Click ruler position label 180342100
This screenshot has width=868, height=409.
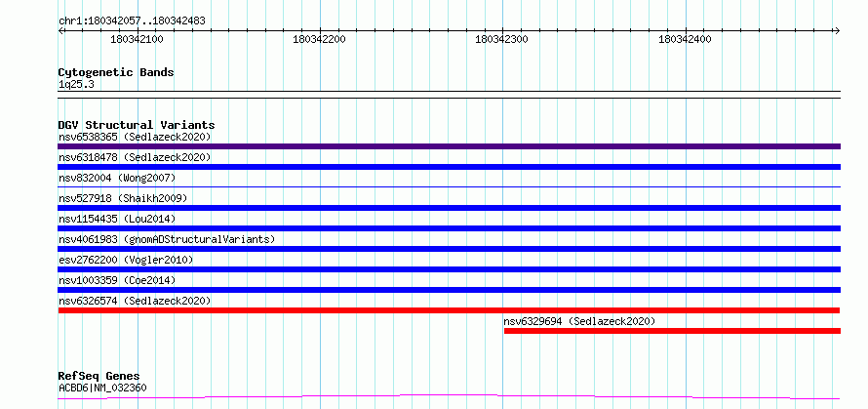point(137,39)
